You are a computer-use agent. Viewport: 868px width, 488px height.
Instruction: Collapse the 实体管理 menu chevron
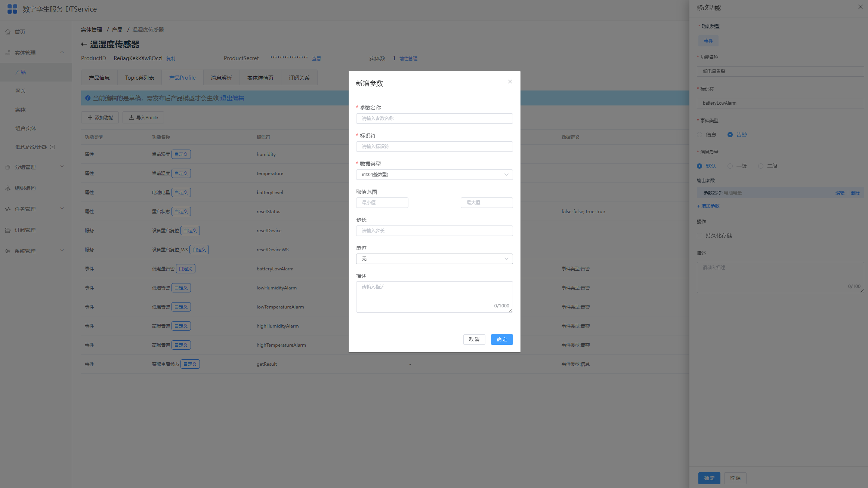(62, 52)
